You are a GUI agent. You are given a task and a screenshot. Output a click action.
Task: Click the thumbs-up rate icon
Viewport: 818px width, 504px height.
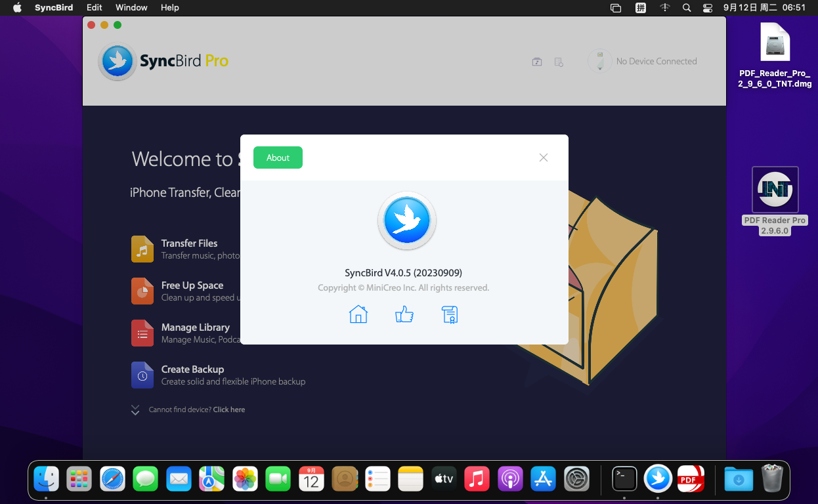pyautogui.click(x=404, y=314)
